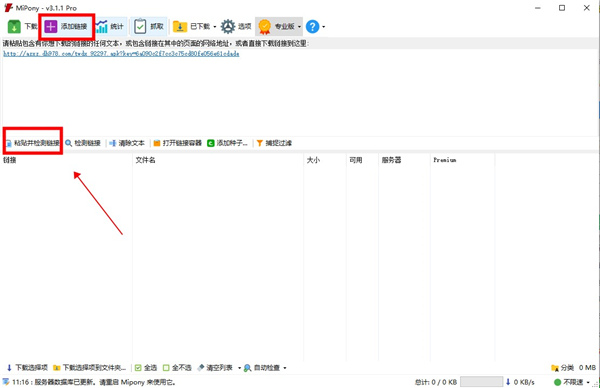Expand the 清空列表 dropdown arrow

pos(240,368)
